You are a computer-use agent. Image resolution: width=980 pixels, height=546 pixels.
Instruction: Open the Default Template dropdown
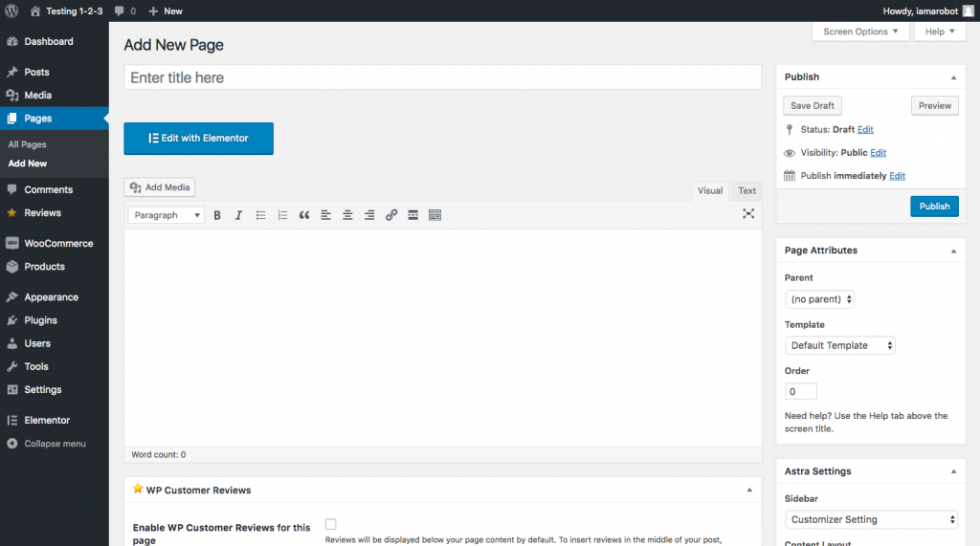[x=840, y=345]
